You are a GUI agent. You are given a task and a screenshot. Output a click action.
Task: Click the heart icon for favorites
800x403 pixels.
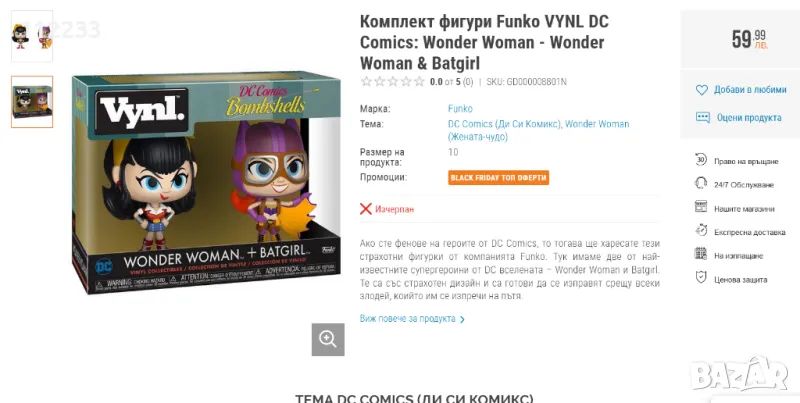(702, 90)
